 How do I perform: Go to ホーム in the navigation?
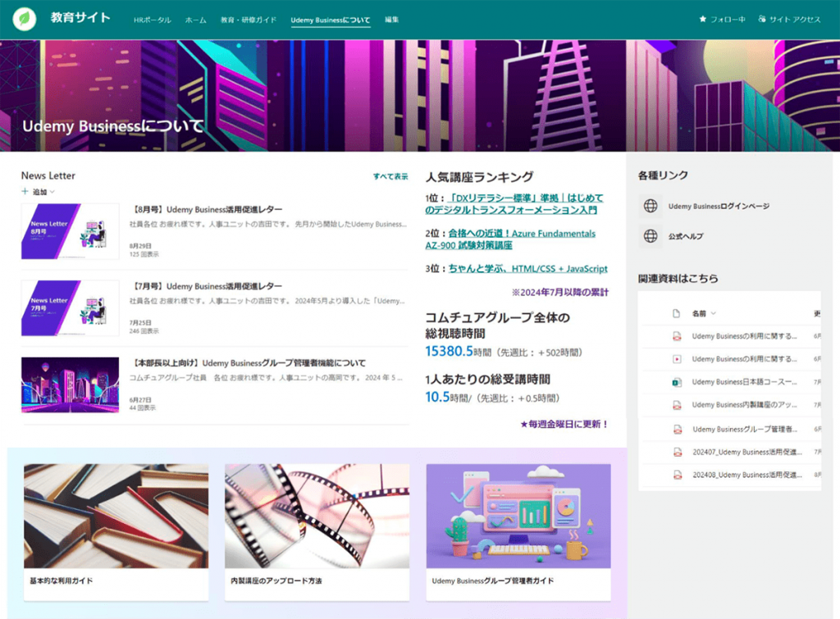pyautogui.click(x=195, y=20)
